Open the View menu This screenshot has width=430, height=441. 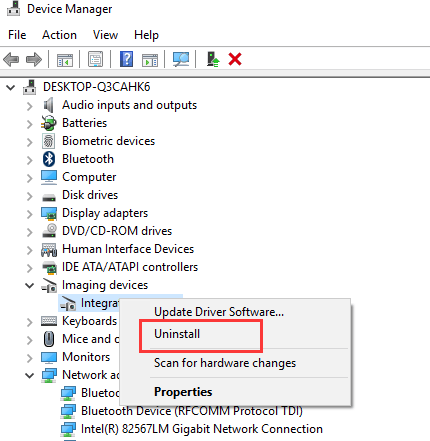point(105,35)
